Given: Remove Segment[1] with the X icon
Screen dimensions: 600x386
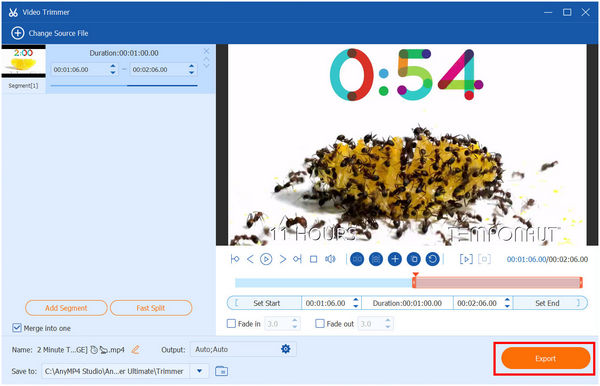Looking at the screenshot, I should pyautogui.click(x=206, y=51).
